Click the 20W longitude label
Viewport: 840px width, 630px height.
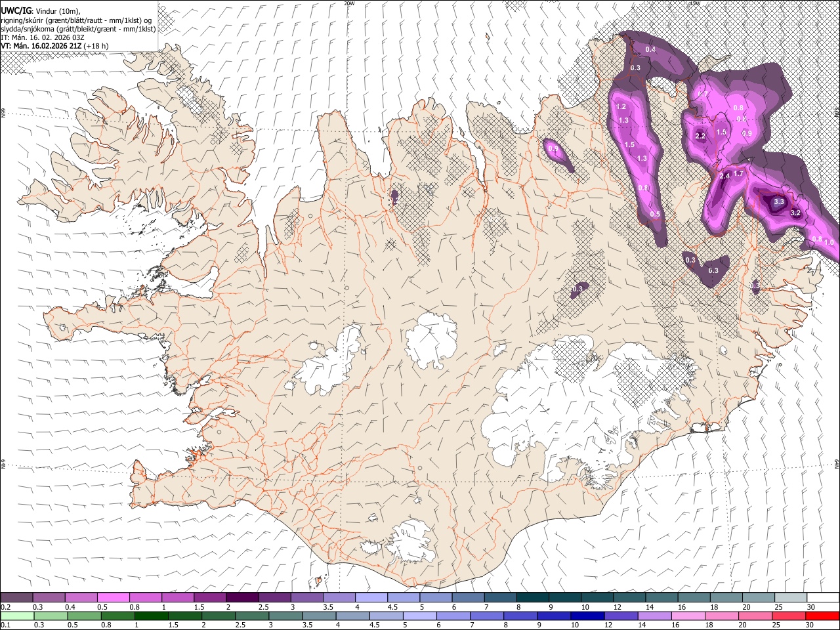pyautogui.click(x=349, y=3)
